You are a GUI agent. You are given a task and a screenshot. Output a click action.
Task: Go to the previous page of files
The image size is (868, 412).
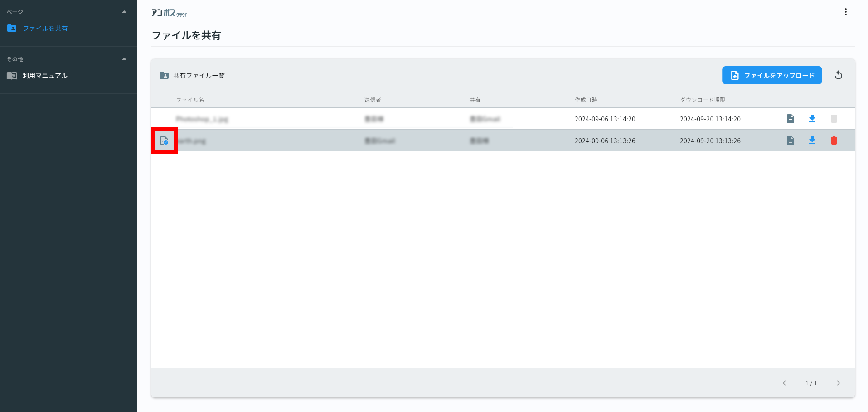pyautogui.click(x=784, y=383)
